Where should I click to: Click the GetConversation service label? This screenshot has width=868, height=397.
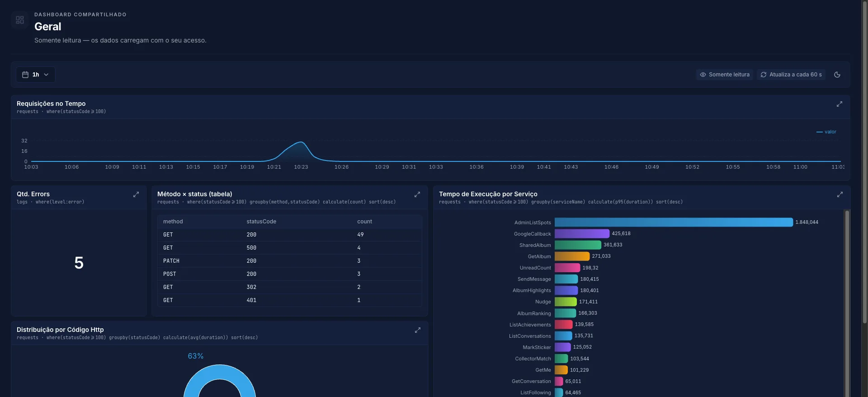[531, 381]
